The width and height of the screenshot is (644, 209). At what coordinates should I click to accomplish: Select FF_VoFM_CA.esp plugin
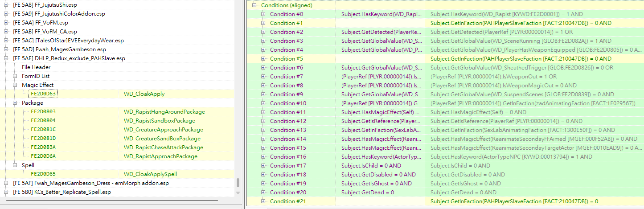(45, 32)
